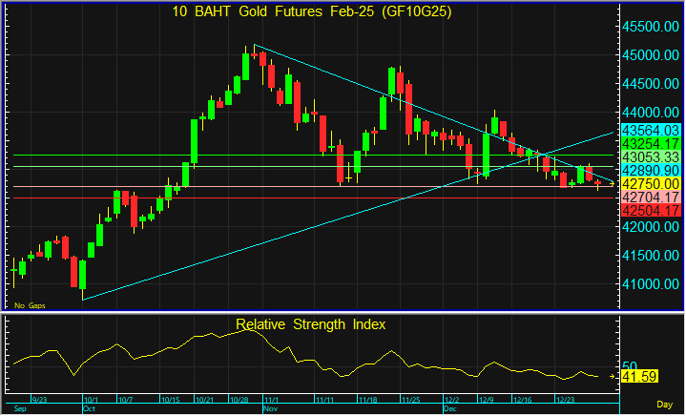Click the Nov month marker
686x416 pixels.
[x=271, y=409]
